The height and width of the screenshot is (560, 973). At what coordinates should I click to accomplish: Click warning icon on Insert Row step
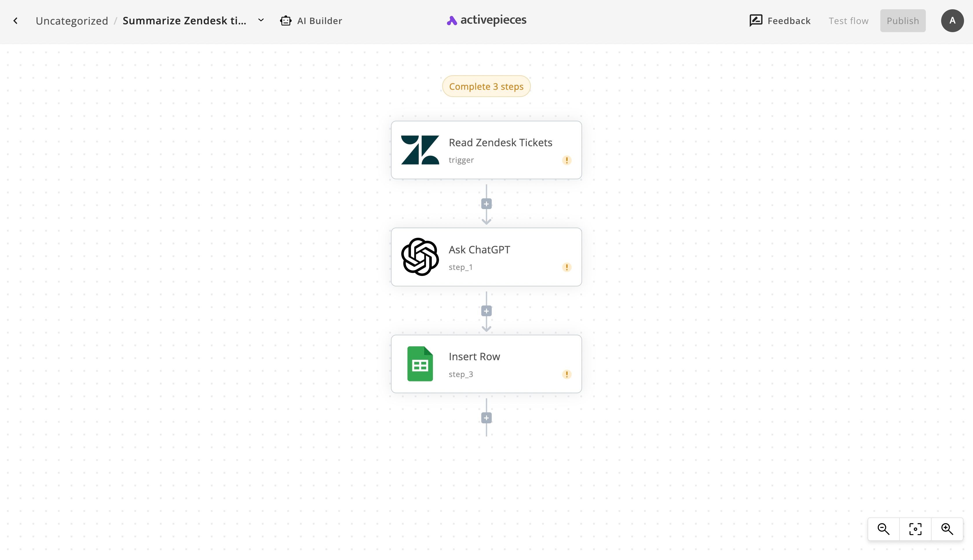pyautogui.click(x=566, y=374)
